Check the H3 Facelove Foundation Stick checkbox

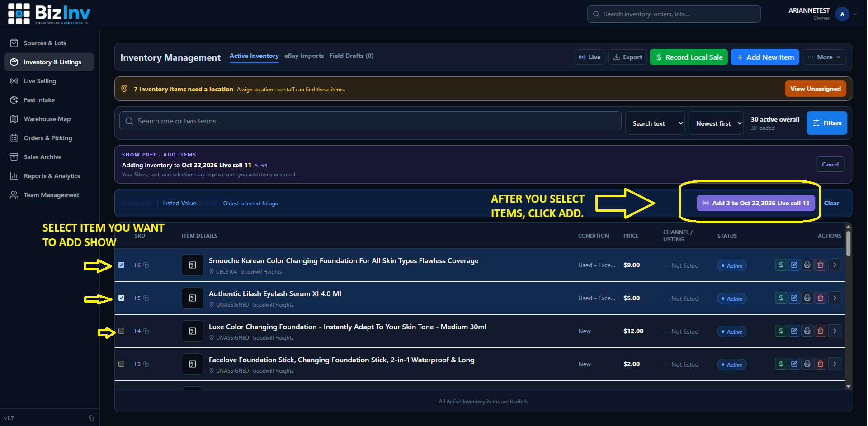(121, 364)
